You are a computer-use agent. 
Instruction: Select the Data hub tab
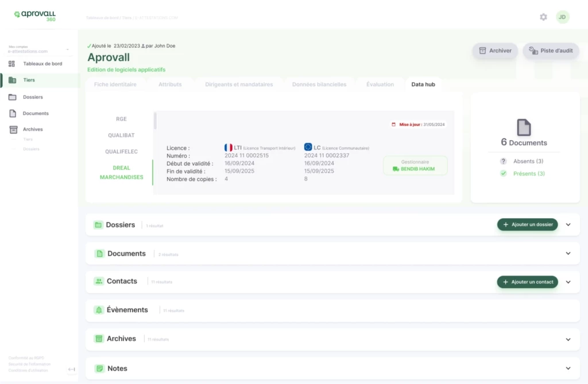423,84
